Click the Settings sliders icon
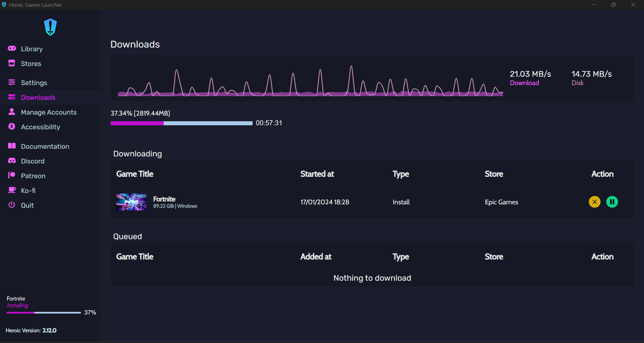The height and width of the screenshot is (343, 644). coord(12,82)
